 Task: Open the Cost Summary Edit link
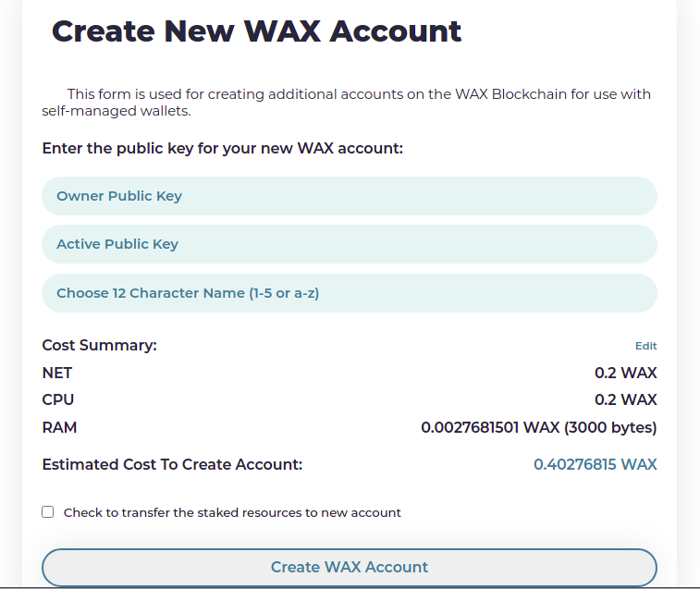tap(645, 346)
